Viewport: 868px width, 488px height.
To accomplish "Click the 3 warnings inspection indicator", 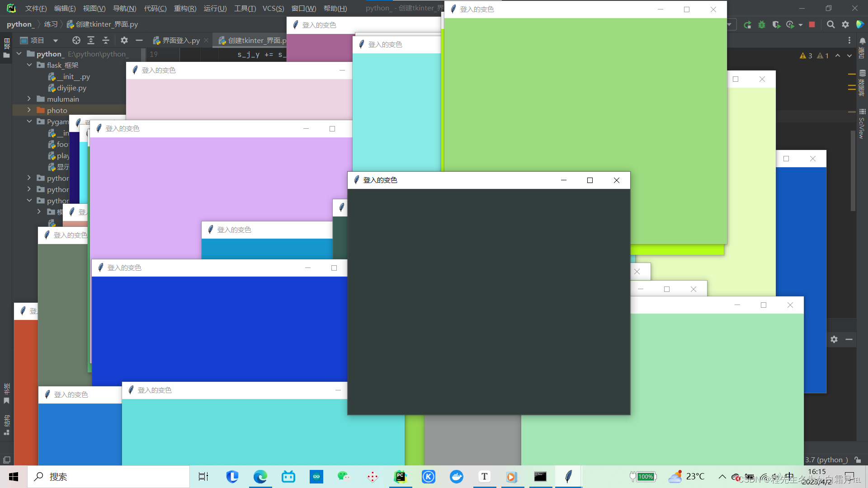I will [x=806, y=56].
